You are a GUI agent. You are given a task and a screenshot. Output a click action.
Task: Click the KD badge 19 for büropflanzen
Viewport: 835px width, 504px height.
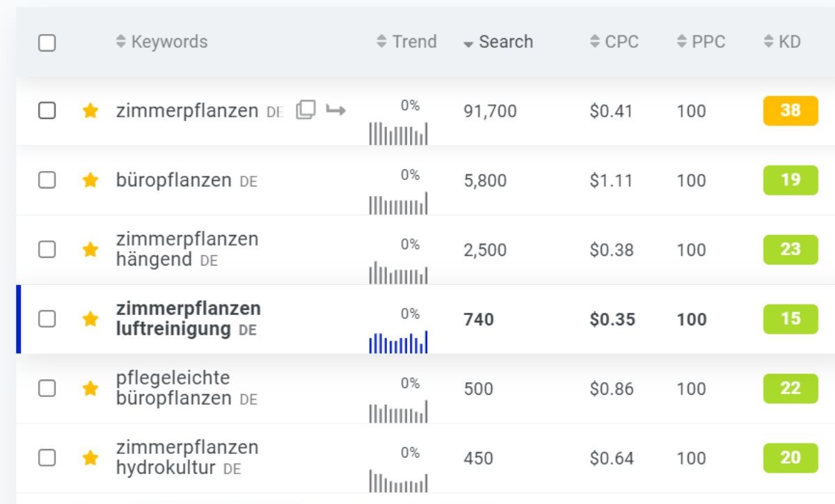[x=789, y=180]
